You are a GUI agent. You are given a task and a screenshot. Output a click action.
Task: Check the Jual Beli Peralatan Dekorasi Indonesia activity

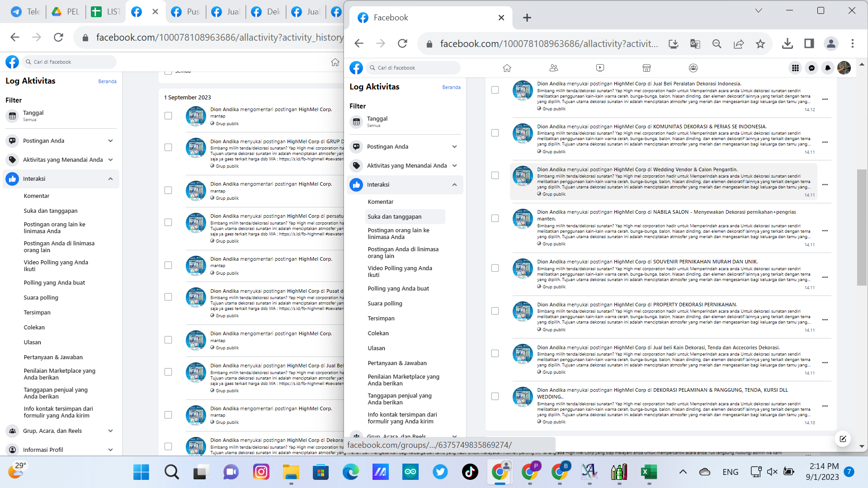495,90
